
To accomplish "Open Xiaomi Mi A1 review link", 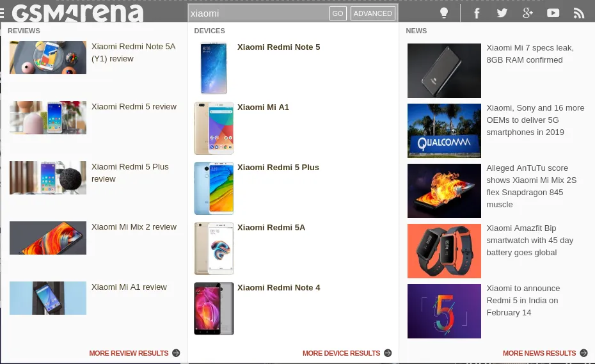I will [129, 287].
